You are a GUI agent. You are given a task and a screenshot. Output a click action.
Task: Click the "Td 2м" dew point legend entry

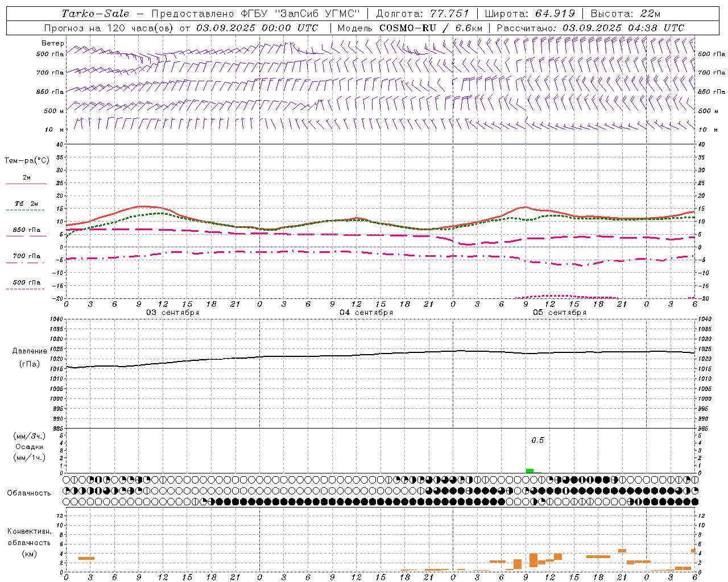[26, 203]
